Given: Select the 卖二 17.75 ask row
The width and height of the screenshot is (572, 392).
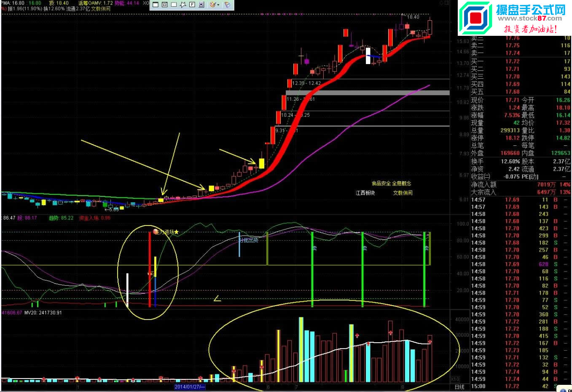Looking at the screenshot, I should click(521, 46).
